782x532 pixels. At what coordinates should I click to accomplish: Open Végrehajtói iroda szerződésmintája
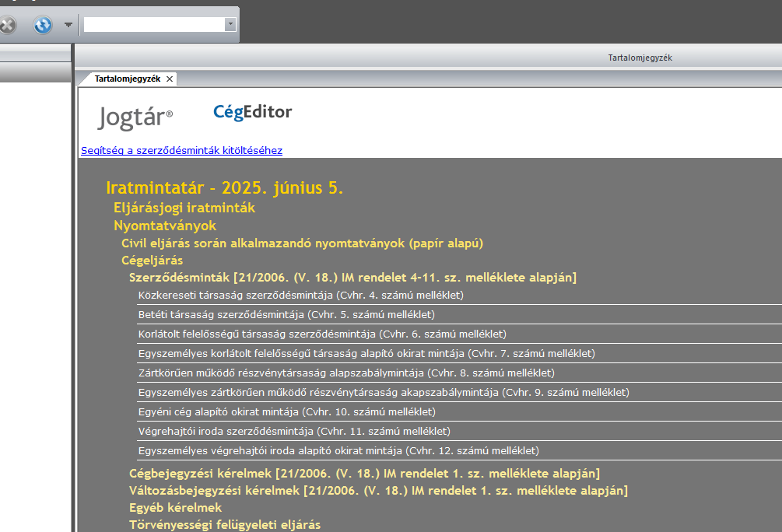(293, 431)
